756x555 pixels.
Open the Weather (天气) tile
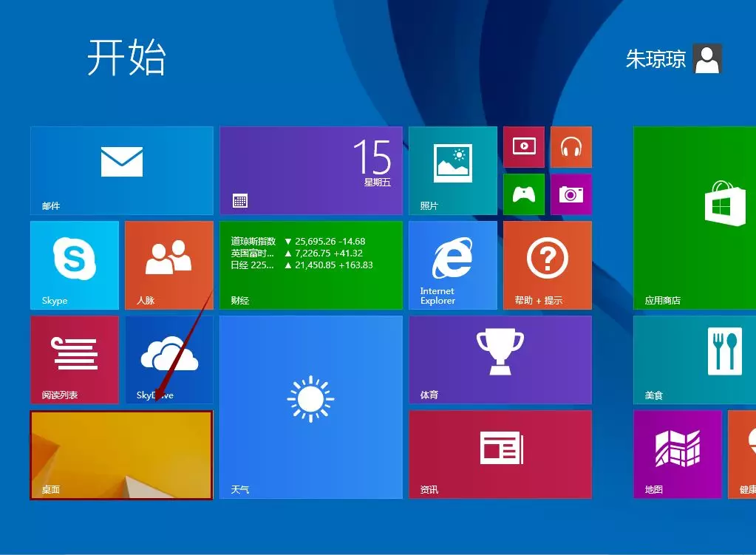311,407
